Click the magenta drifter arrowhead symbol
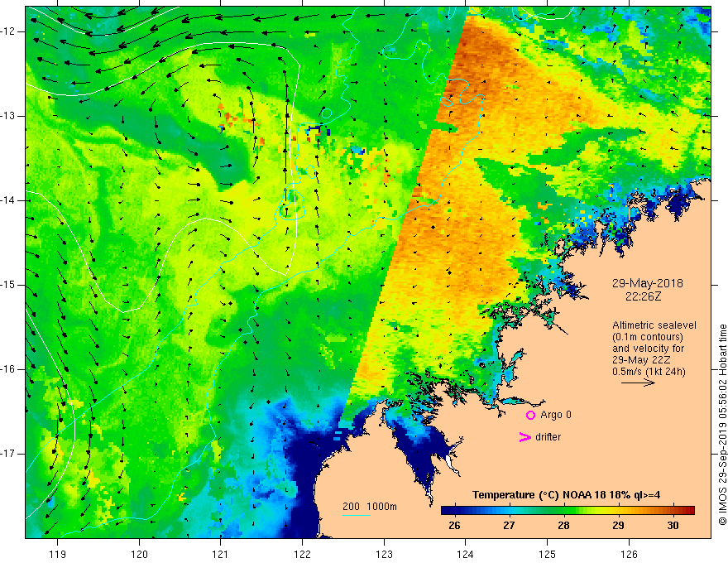This screenshot has width=728, height=563. tap(525, 437)
